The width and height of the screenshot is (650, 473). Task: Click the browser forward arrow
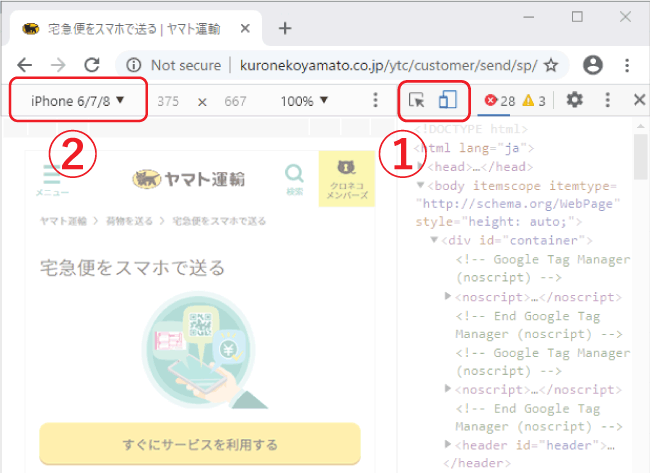click(x=58, y=65)
